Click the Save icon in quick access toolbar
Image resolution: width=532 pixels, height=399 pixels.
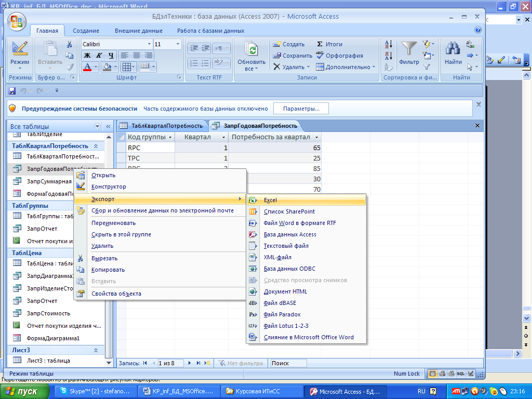12,90
